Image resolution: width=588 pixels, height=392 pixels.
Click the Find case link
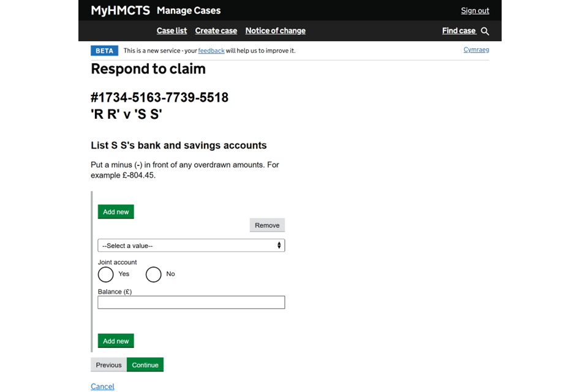coord(459,31)
